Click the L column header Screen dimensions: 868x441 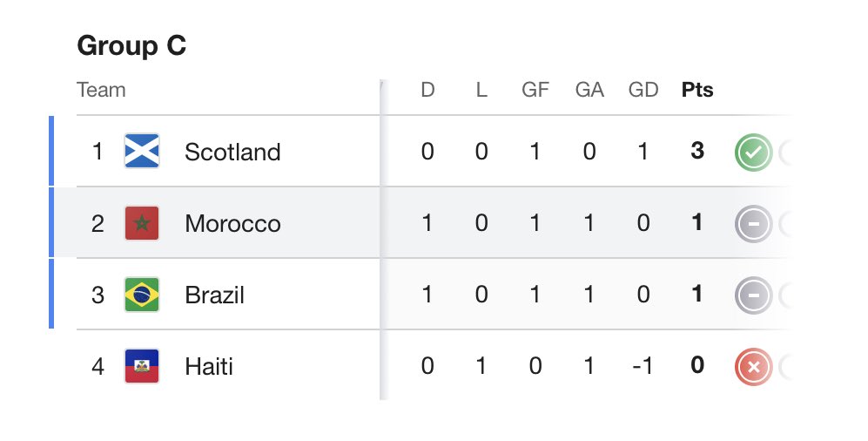pyautogui.click(x=481, y=89)
